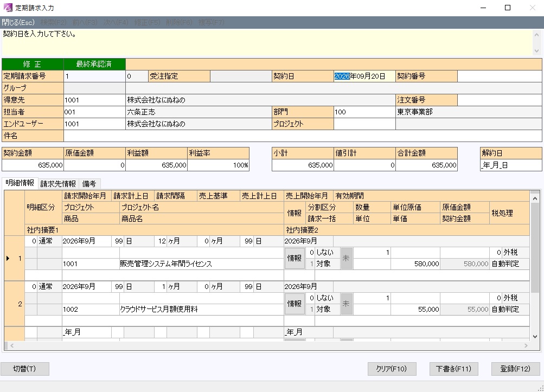
Task: Click the 定期請求番号 field showing 1
Action: point(95,76)
